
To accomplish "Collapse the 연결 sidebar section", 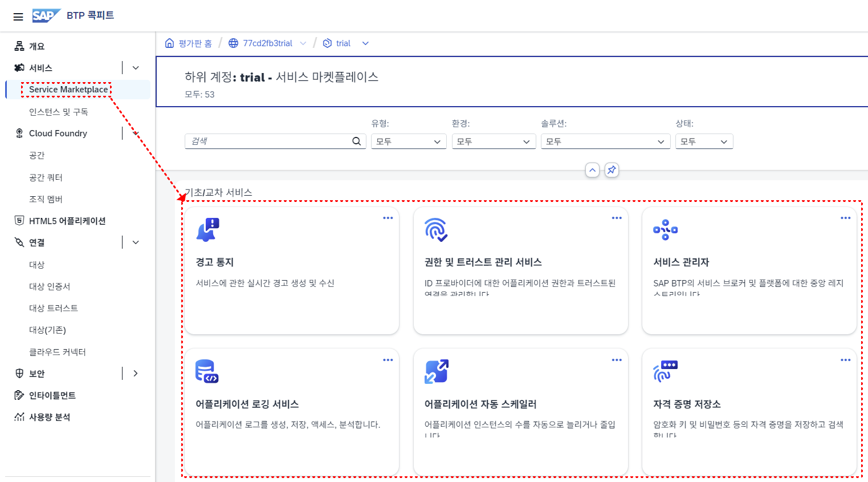I will tap(136, 242).
